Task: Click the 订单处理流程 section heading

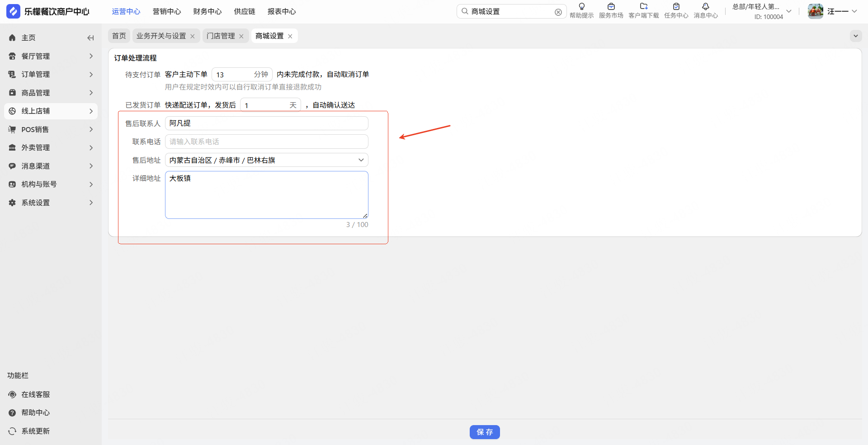Action: tap(135, 58)
